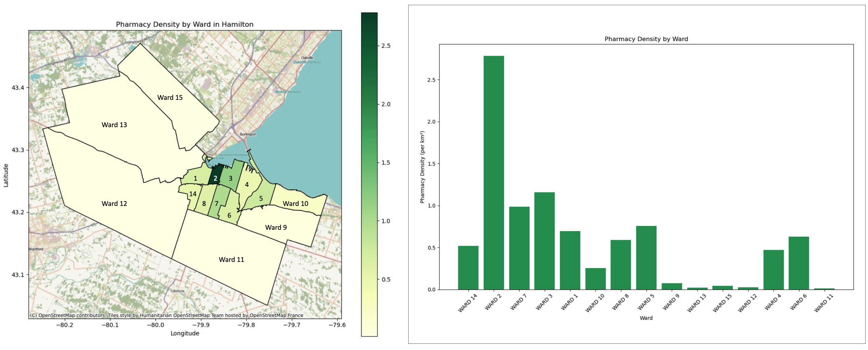Click the map title 'Pharmacy Density by Ward in Hamilton'
Screen dimensions: 868x350
(185, 24)
